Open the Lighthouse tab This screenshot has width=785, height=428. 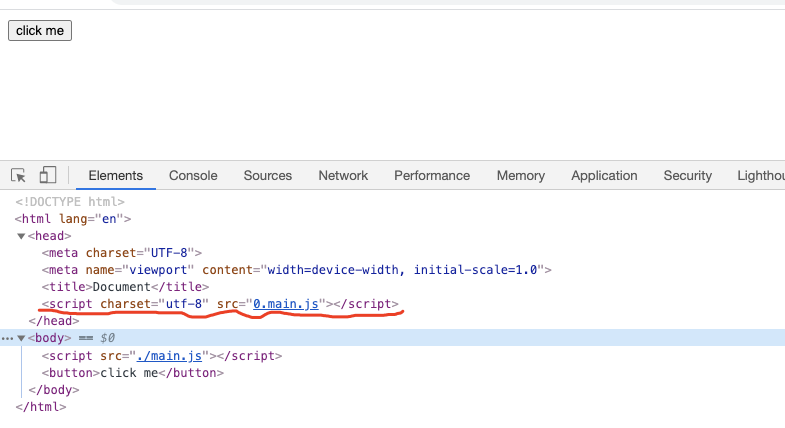pos(761,176)
